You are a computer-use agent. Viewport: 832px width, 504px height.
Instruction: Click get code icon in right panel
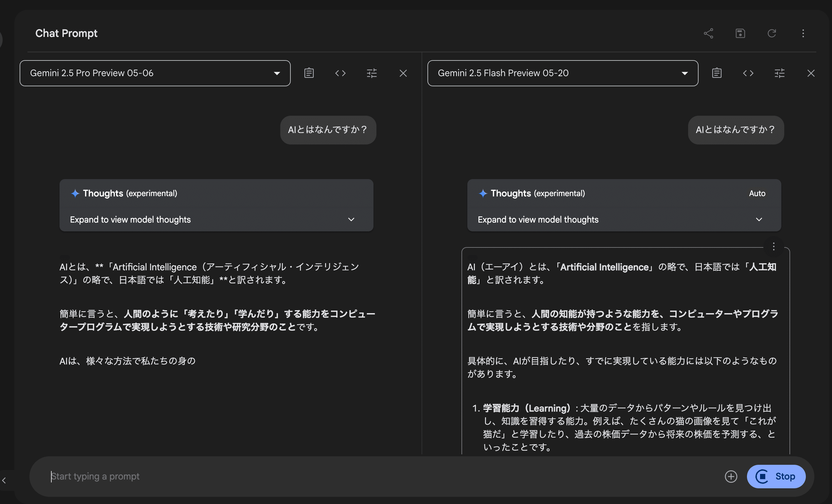[748, 73]
